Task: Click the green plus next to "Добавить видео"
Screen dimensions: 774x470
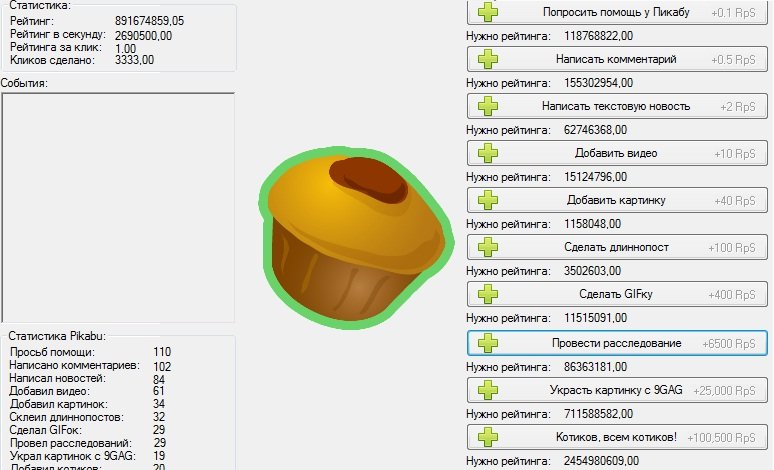Action: (487, 153)
